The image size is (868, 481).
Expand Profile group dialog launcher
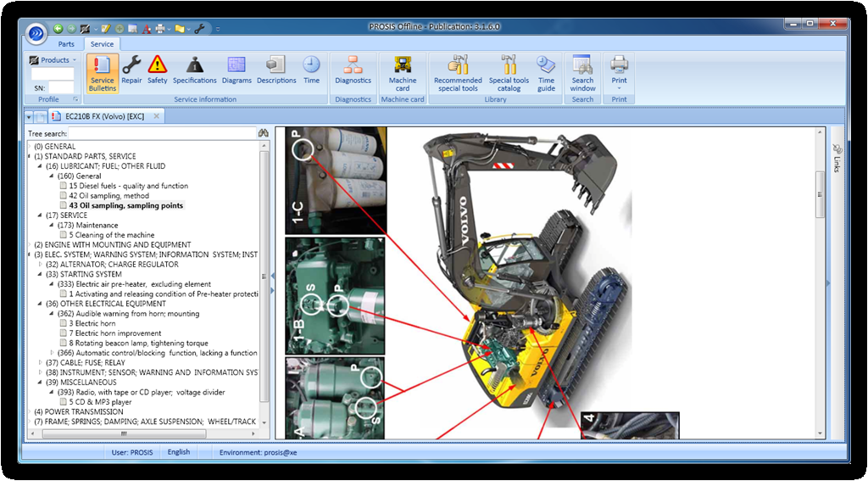click(75, 100)
